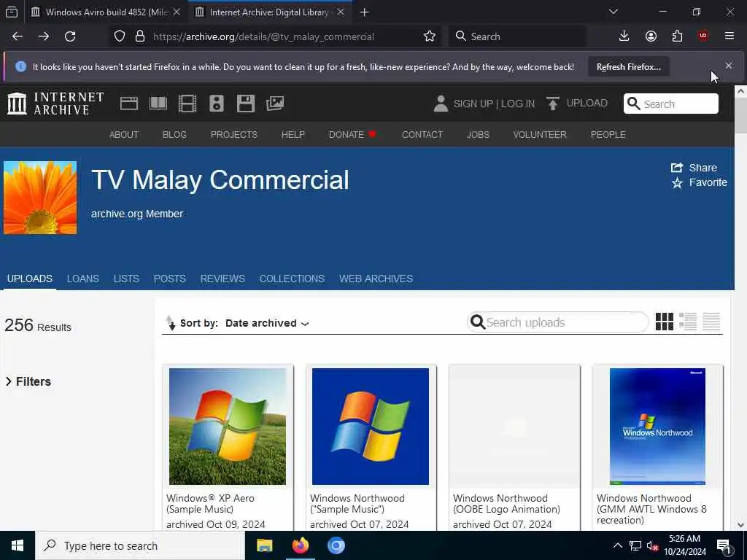Open the list all tabs dropdown arrow

coord(613,12)
